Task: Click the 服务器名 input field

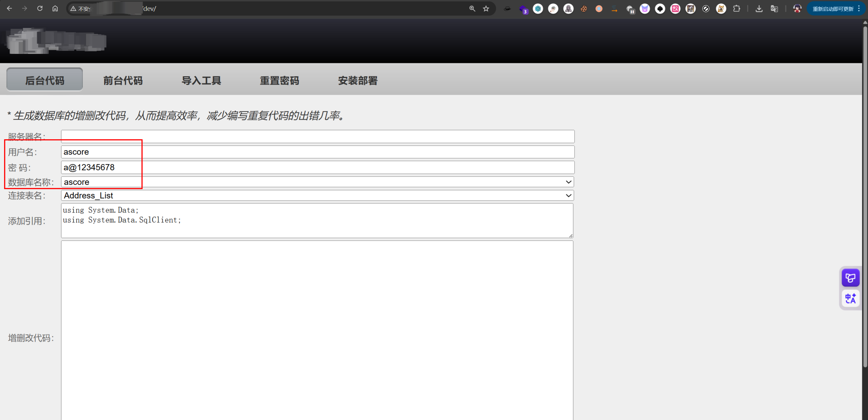Action: pos(317,136)
